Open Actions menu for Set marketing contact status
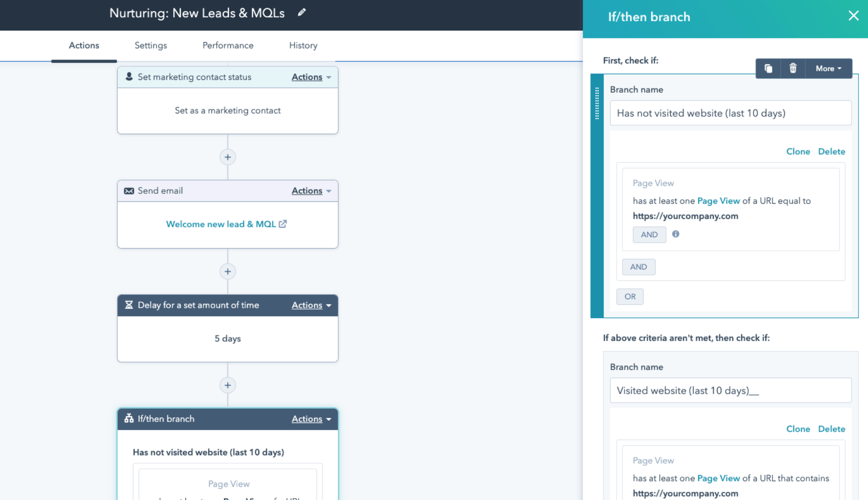Viewport: 868px width, 500px height. 311,77
